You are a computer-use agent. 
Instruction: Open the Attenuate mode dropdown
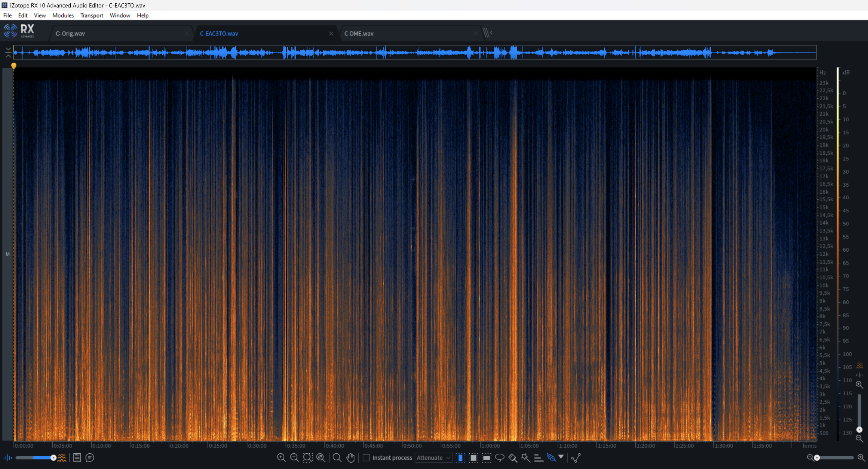[x=433, y=457]
